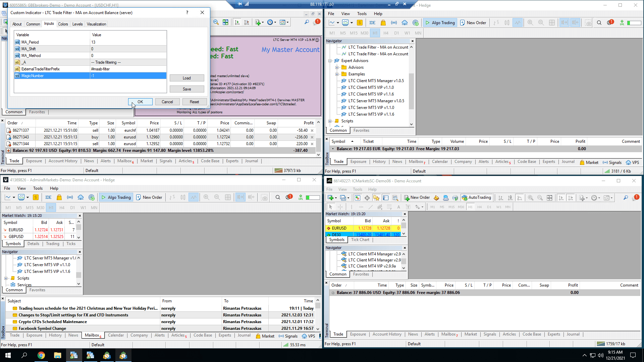Click the signals icon in top-right MT5 toolbar

pyautogui.click(x=394, y=23)
